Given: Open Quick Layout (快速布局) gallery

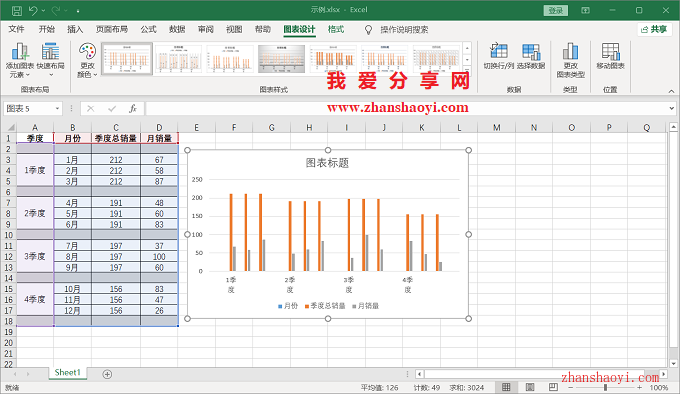Looking at the screenshot, I should point(51,60).
